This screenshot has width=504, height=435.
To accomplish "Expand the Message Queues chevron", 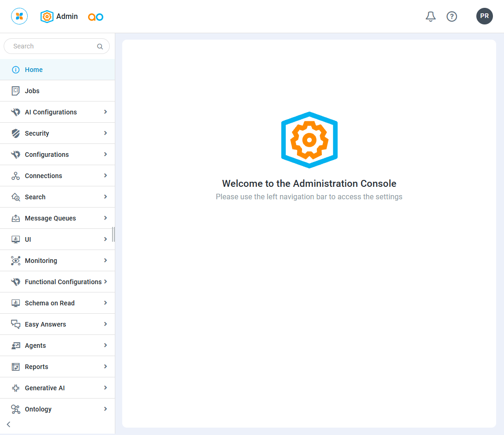I will (x=106, y=218).
